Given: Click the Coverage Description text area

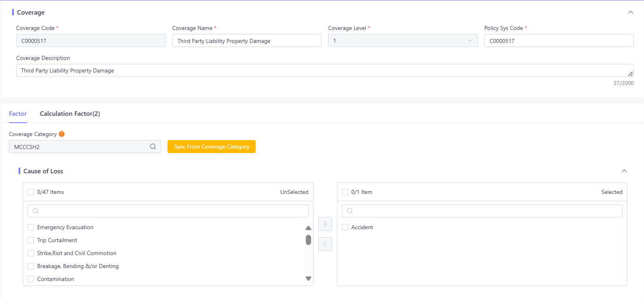Looking at the screenshot, I should pos(325,70).
